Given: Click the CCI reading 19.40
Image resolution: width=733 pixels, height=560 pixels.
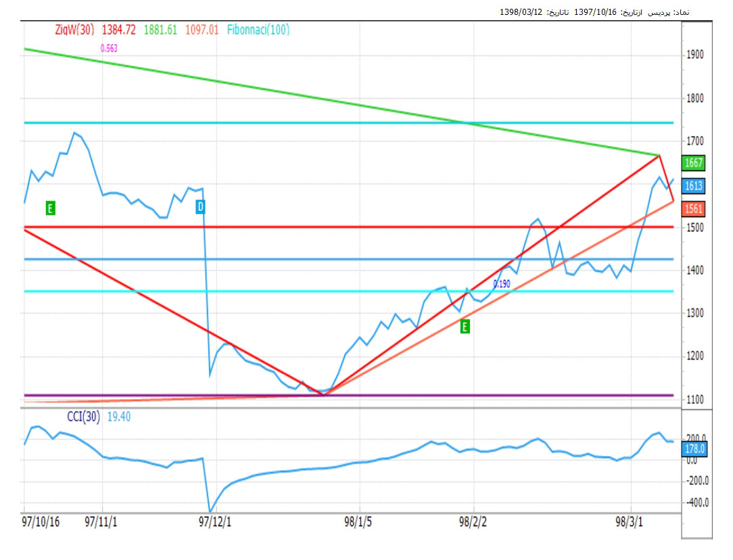Looking at the screenshot, I should (119, 417).
